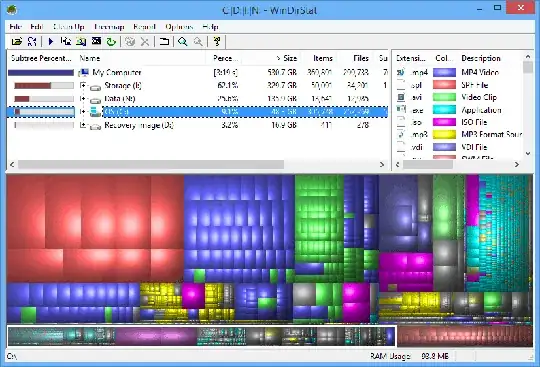Click the directory list scroll left arrow
Image resolution: width=540 pixels, height=367 pixels.
12,165
